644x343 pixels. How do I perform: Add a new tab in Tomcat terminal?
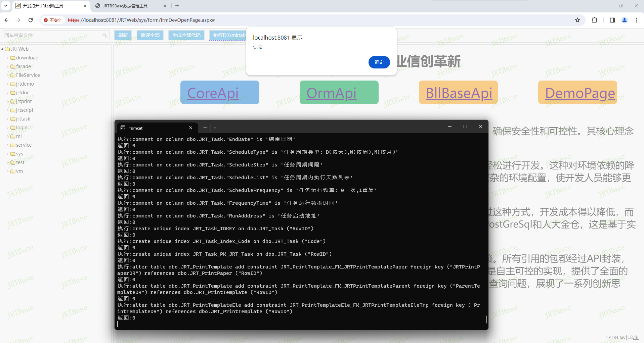click(x=205, y=128)
